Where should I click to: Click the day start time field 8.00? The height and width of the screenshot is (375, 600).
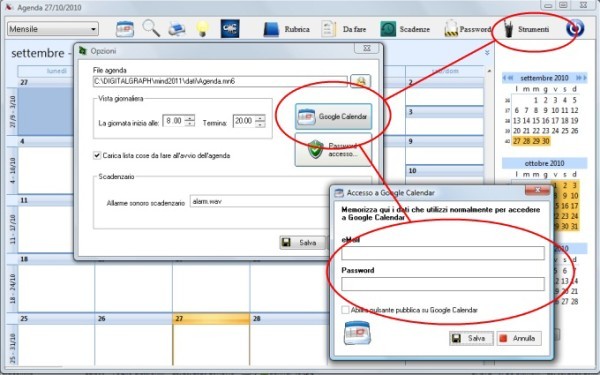click(x=174, y=121)
